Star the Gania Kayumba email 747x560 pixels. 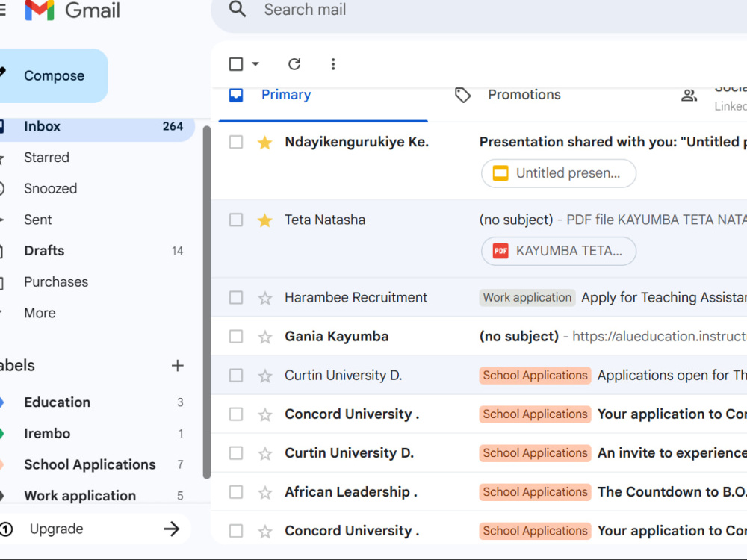tap(265, 337)
